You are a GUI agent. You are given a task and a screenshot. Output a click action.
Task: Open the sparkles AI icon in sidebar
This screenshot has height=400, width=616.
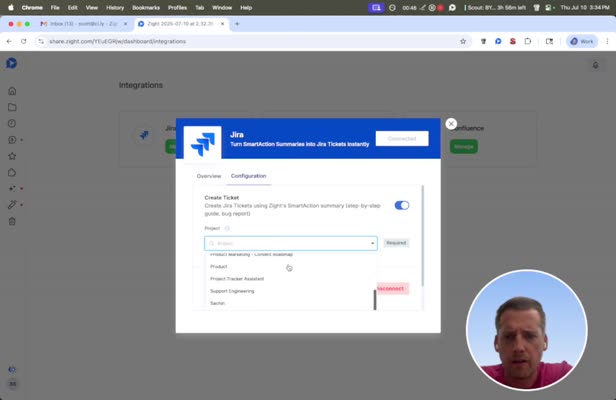coord(12,189)
